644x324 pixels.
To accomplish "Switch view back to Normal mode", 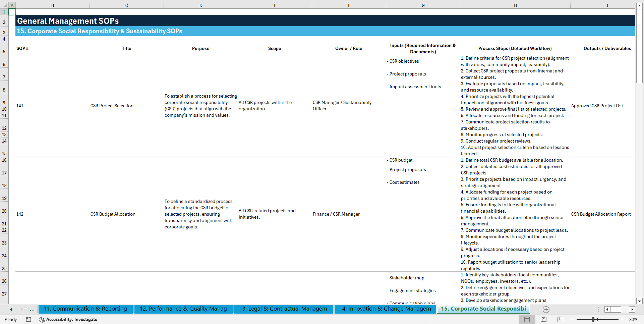I will pos(527,319).
